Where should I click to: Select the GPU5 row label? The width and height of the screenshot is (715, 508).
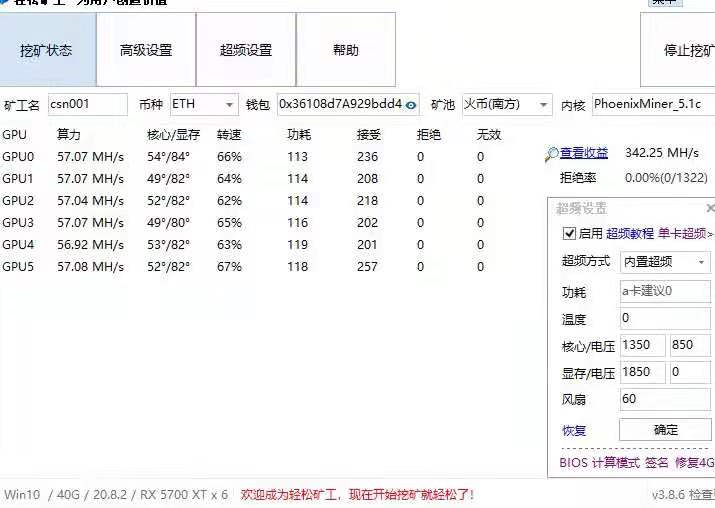[x=18, y=266]
